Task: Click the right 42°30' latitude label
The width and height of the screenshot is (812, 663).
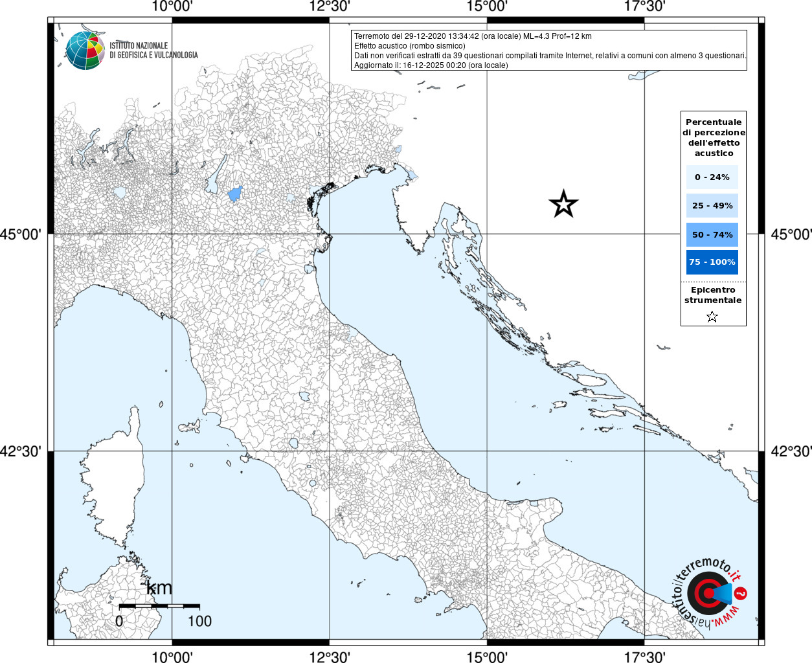Action: 791,451
